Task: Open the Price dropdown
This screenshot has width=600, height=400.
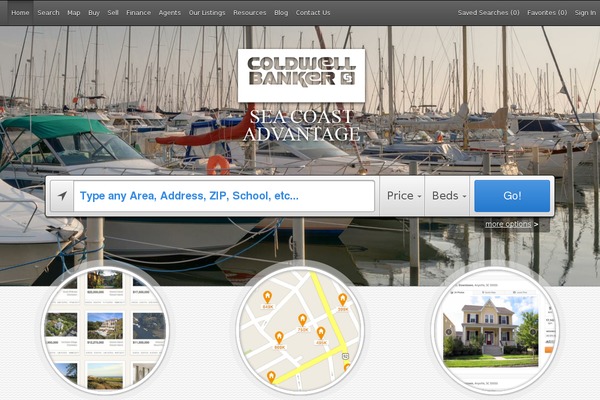Action: [x=403, y=196]
